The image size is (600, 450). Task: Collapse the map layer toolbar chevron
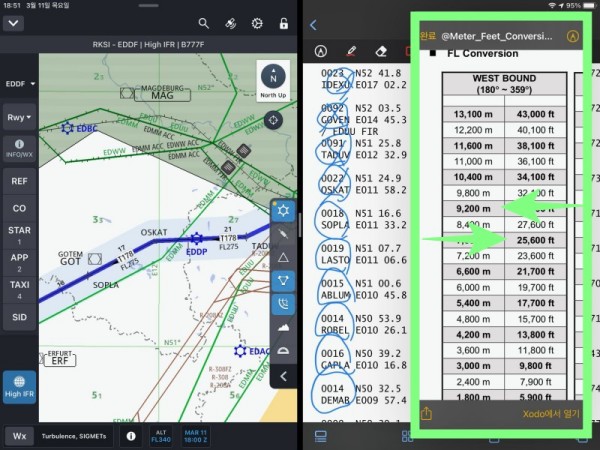click(285, 376)
